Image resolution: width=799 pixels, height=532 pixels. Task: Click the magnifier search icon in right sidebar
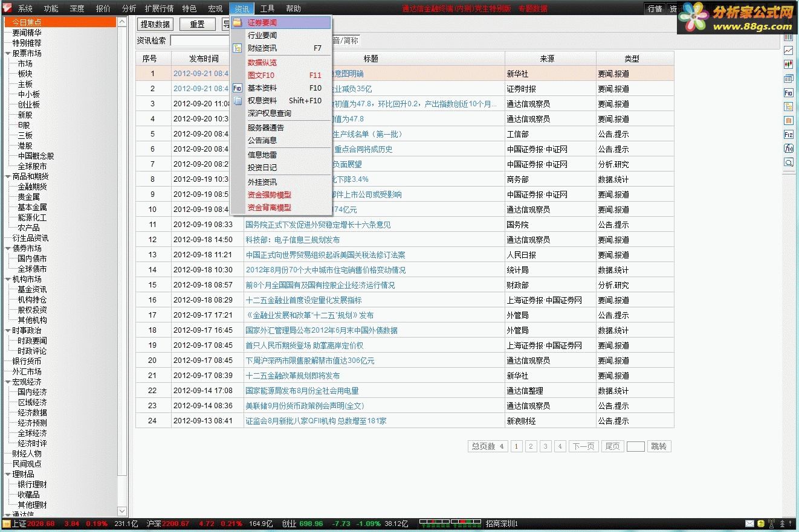(x=788, y=162)
